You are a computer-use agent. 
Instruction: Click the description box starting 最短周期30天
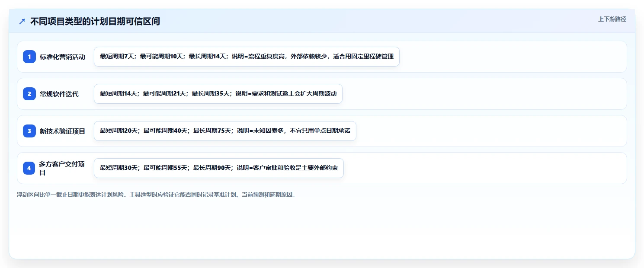[219, 168]
